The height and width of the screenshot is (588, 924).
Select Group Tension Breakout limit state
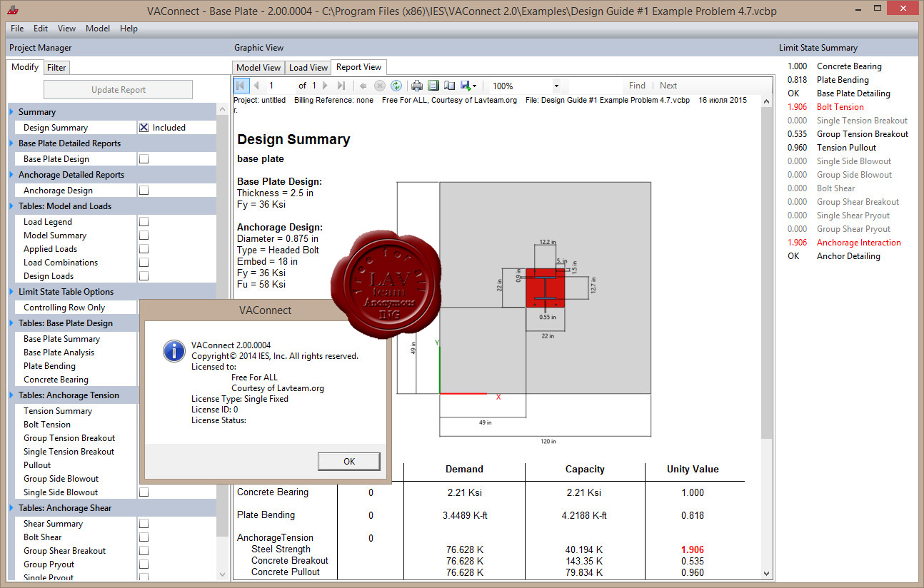pos(863,134)
